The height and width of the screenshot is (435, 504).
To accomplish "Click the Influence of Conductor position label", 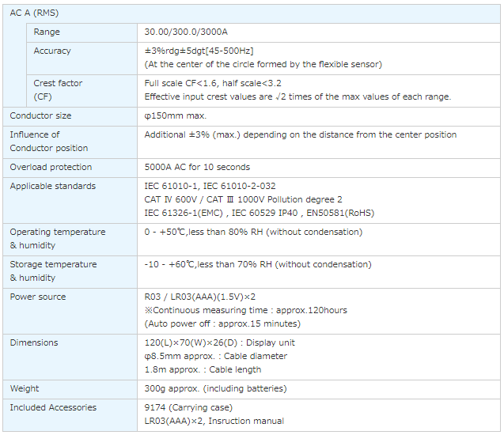I will [48, 141].
